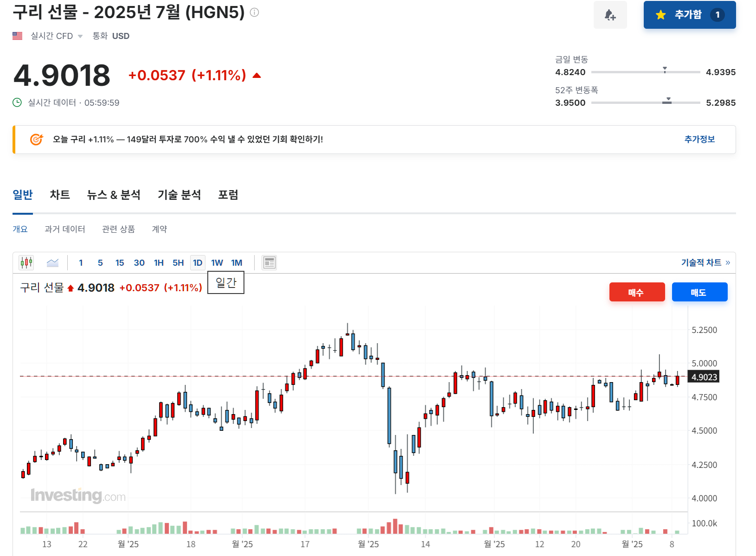Open the news events icon beside timeframes
The width and height of the screenshot is (756, 556).
tap(269, 262)
